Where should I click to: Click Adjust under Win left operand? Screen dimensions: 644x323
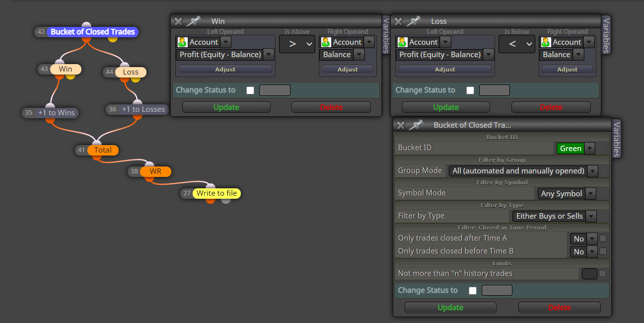point(225,70)
